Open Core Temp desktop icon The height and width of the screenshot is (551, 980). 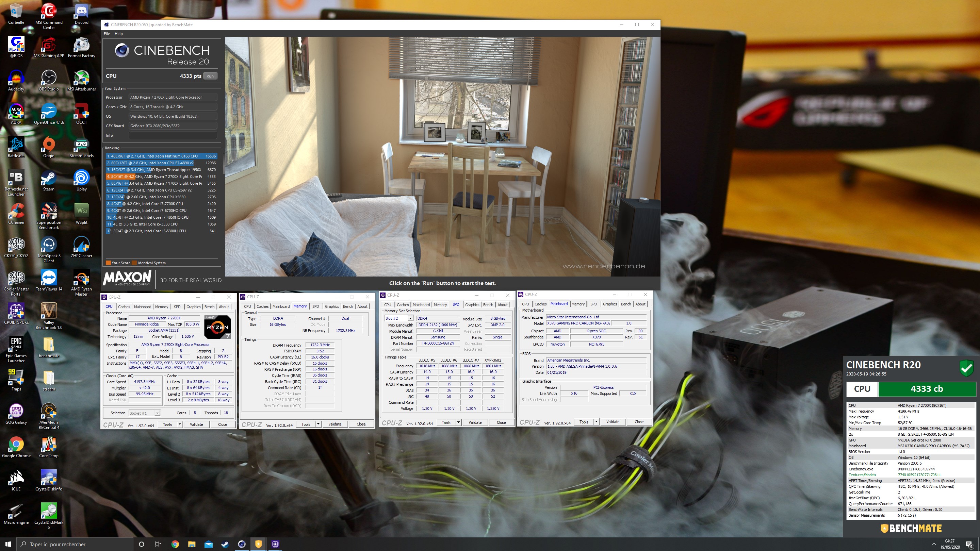tap(49, 447)
